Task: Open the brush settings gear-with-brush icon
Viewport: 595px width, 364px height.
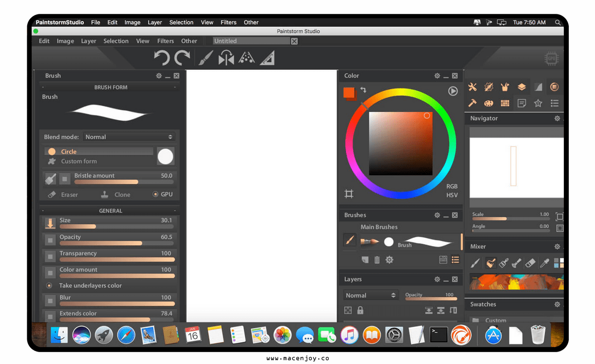Action: pos(488,87)
